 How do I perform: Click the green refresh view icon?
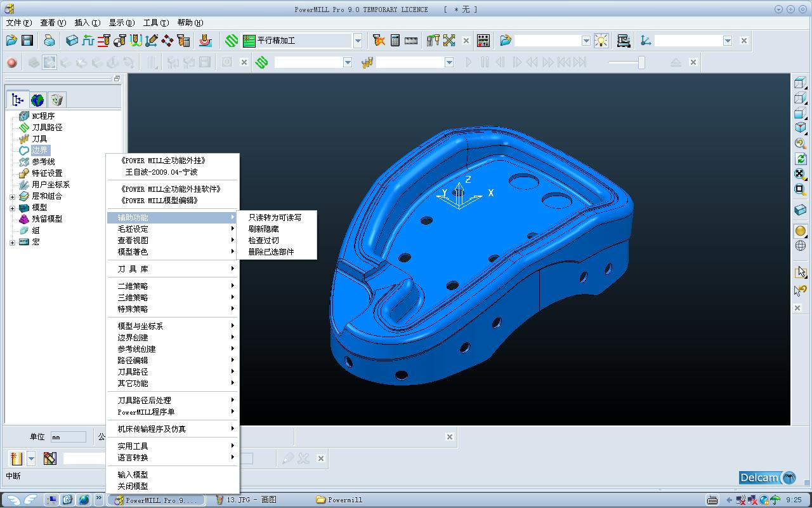[x=801, y=159]
